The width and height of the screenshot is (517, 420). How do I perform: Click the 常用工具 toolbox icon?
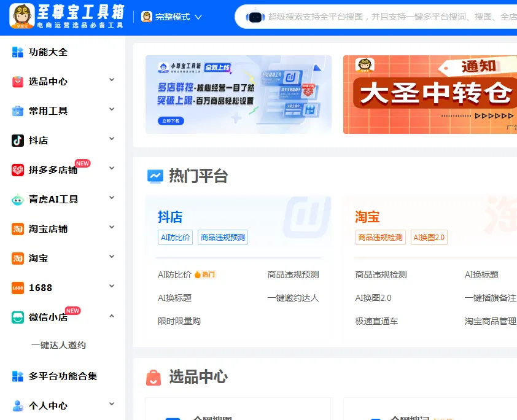tap(17, 111)
